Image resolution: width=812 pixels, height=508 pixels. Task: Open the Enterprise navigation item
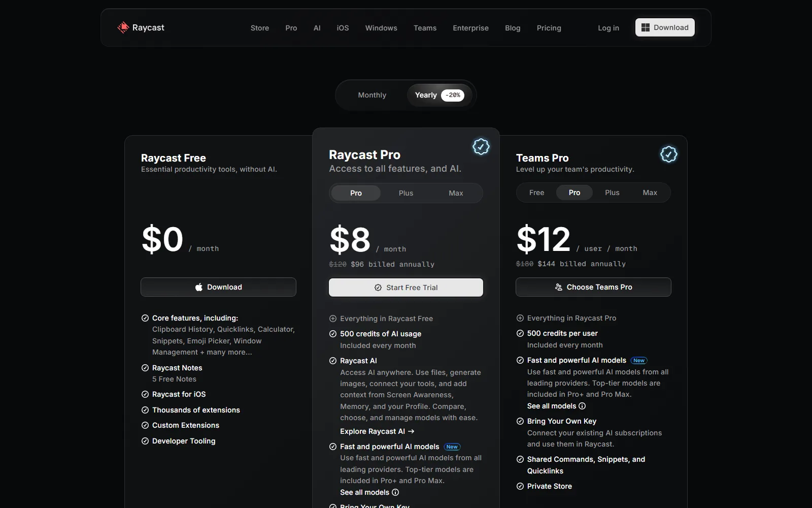470,28
